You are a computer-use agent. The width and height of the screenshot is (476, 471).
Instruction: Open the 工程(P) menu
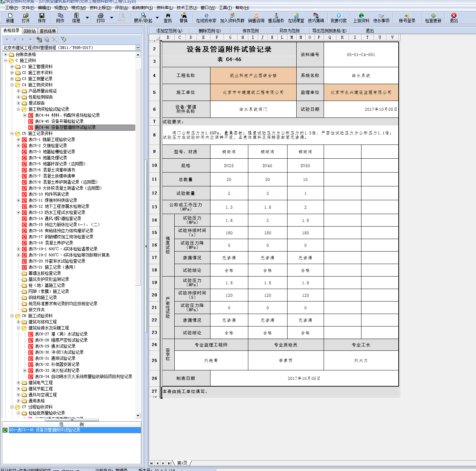(11, 8)
